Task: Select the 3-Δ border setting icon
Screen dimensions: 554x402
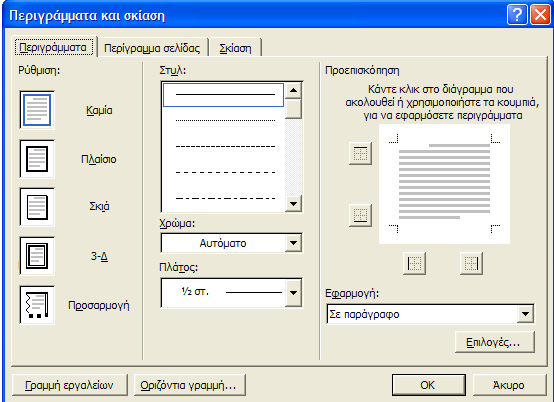Action: [37, 256]
